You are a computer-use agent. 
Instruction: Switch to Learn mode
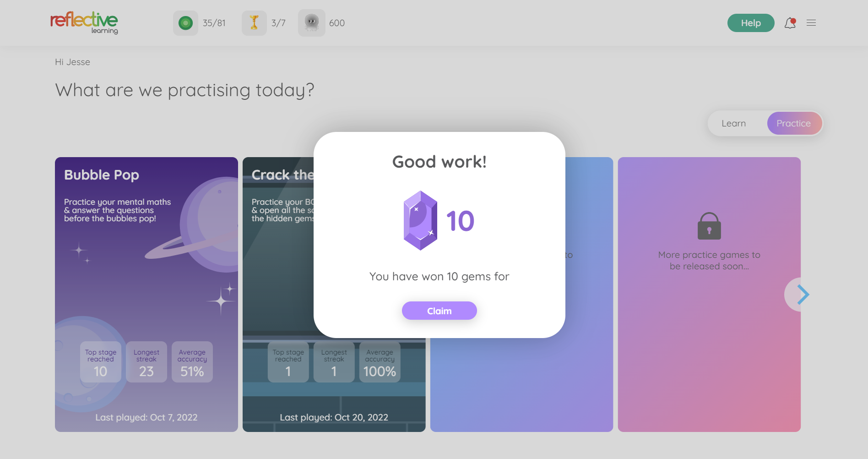(733, 123)
